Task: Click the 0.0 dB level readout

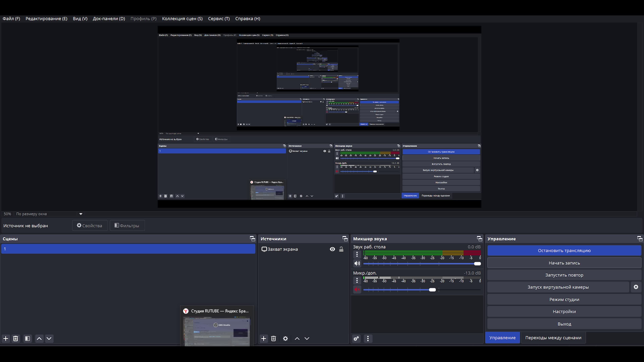Action: tap(474, 247)
